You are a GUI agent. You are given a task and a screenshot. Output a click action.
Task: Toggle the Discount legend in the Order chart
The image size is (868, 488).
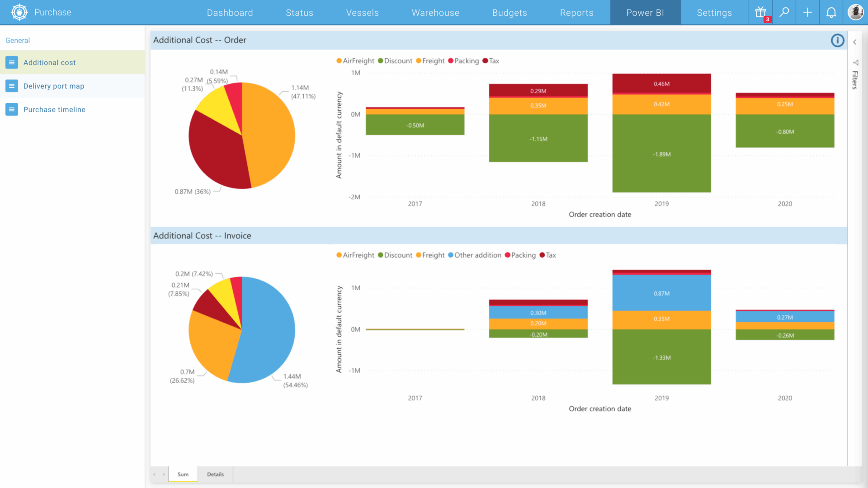tap(395, 61)
